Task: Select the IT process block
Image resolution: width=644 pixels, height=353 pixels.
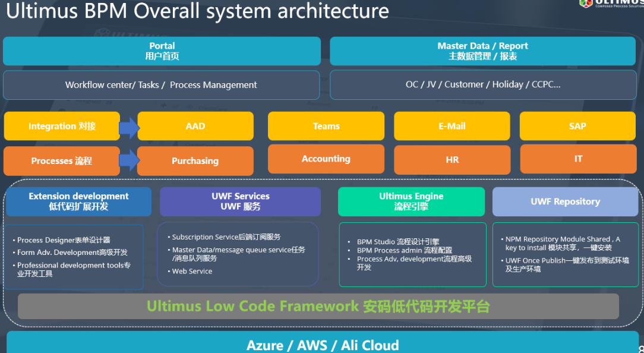Action: [578, 159]
